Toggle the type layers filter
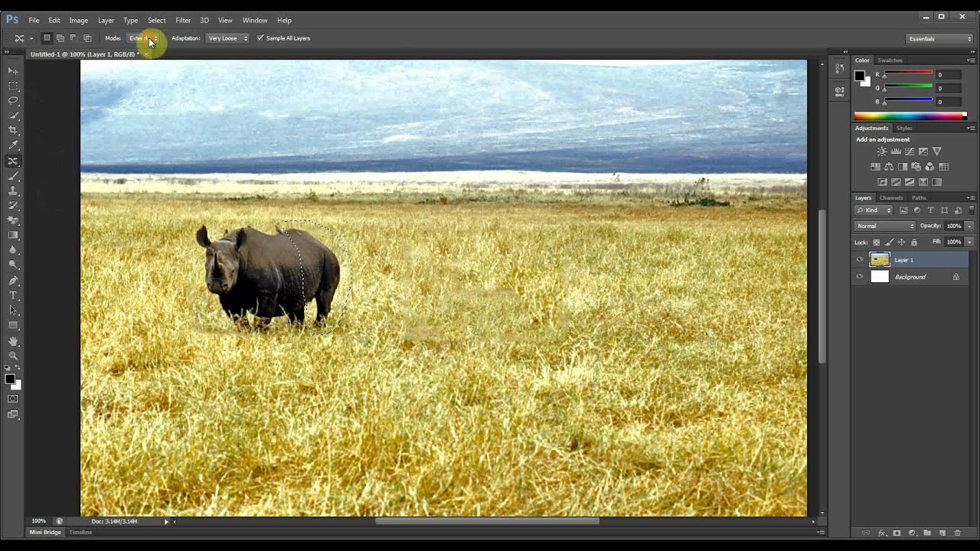Viewport: 980px width, 551px height. (x=931, y=210)
